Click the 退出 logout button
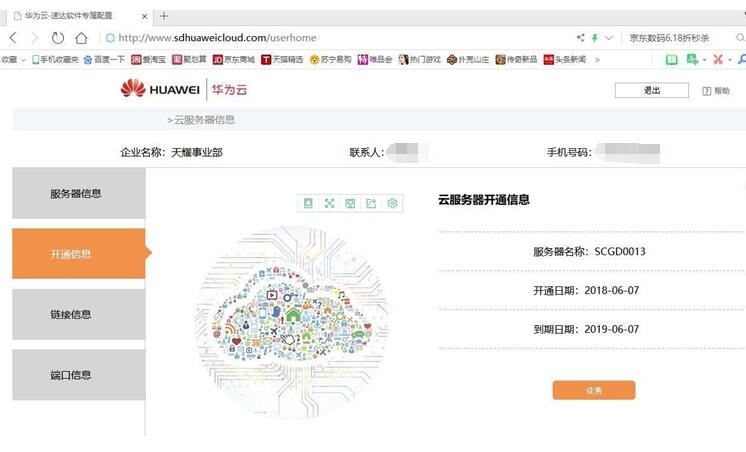 651,90
